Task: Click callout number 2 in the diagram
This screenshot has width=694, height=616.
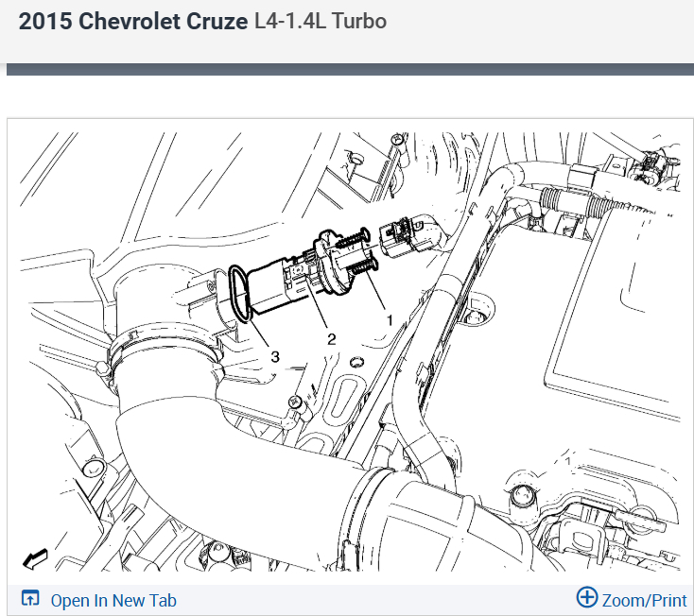Action: coord(332,339)
